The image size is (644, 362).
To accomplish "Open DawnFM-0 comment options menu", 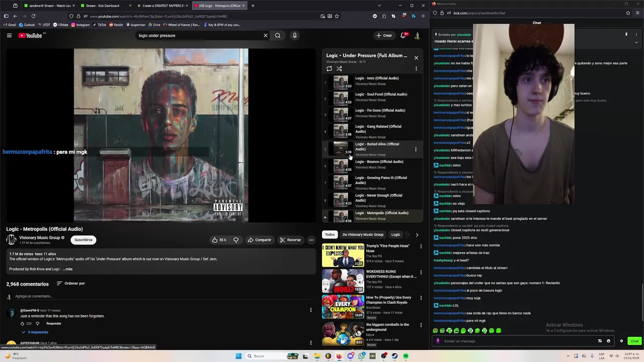I will (x=310, y=310).
